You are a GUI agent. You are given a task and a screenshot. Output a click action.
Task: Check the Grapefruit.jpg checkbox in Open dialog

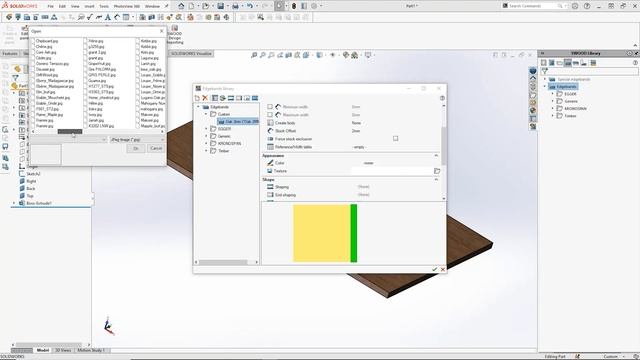[x=85, y=64]
